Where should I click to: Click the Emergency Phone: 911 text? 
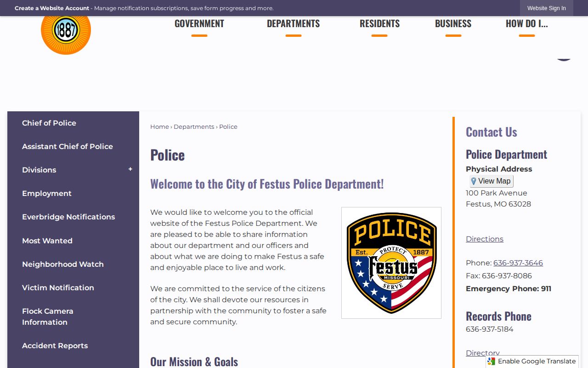tap(509, 288)
